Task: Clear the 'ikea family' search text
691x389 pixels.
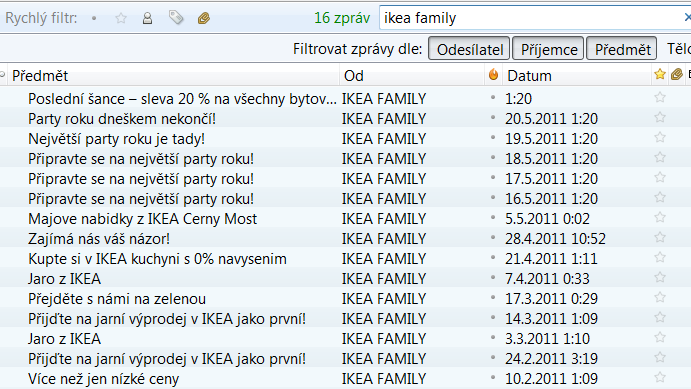Action: [x=687, y=18]
